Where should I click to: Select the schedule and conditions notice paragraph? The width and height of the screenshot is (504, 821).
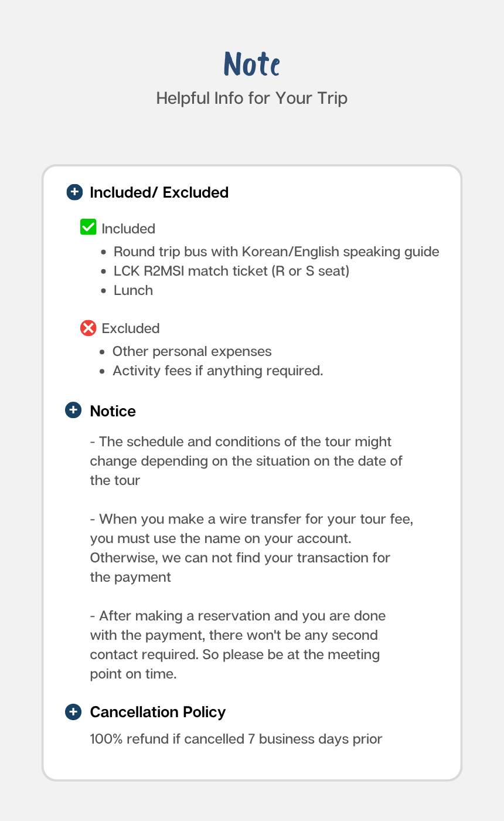click(246, 461)
